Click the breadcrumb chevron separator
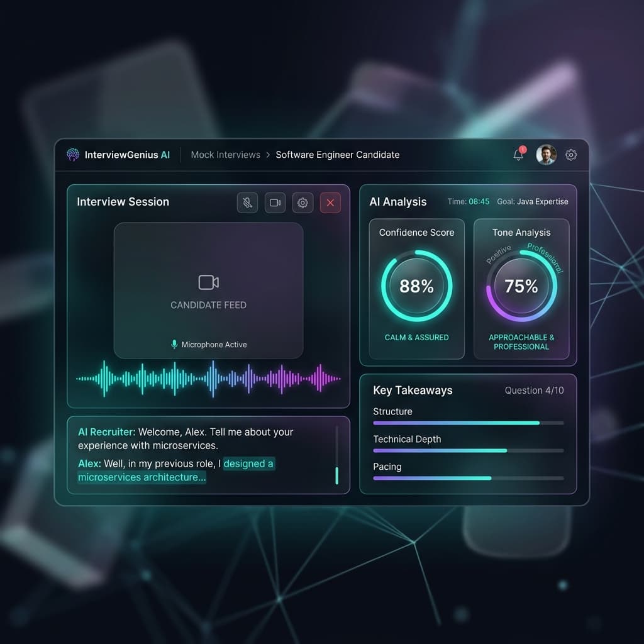This screenshot has height=644, width=644. [268, 155]
